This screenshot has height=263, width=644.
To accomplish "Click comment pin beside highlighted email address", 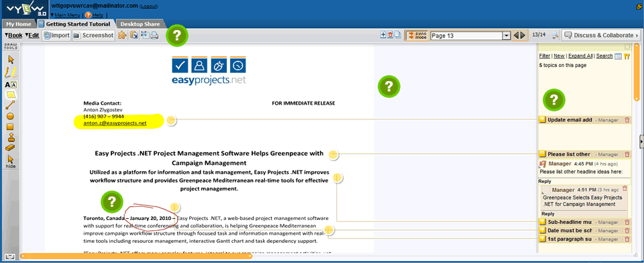I will point(171,120).
